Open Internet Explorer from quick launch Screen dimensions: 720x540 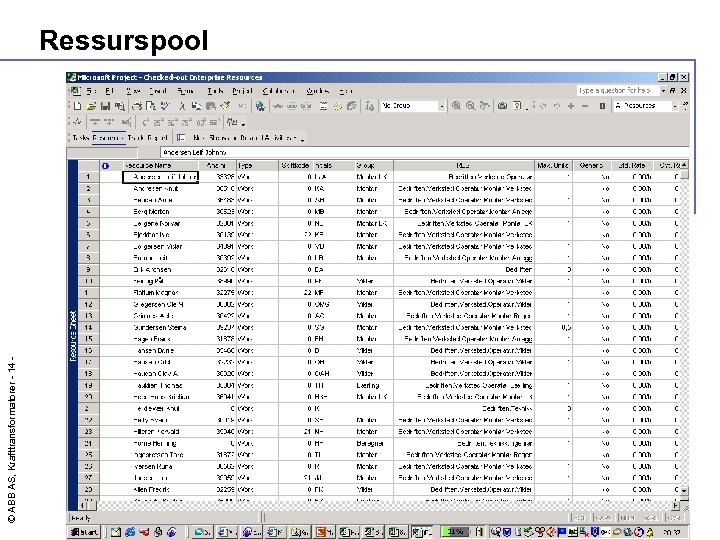[x=130, y=532]
